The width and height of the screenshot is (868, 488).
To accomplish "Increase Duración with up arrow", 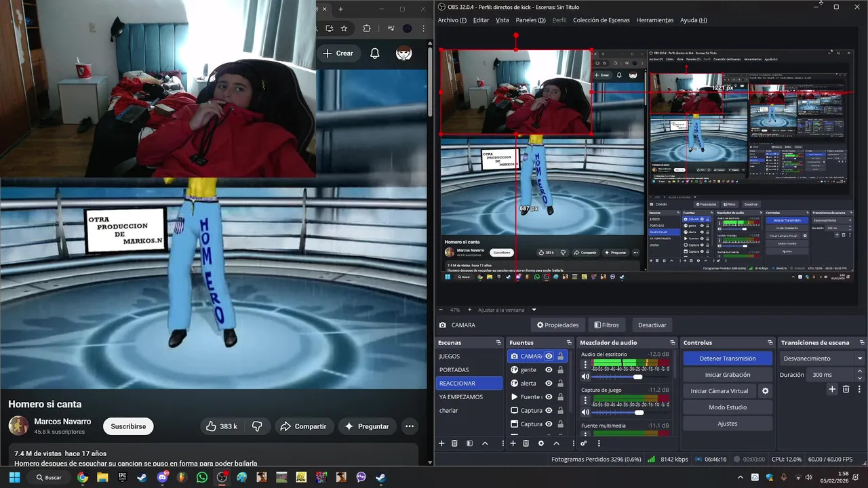I will point(860,371).
